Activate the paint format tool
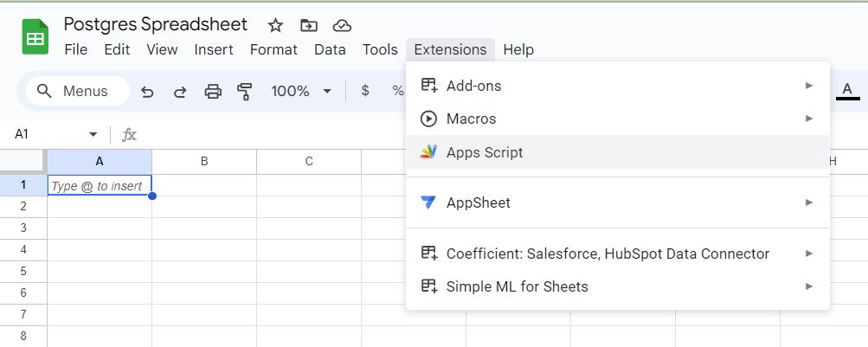This screenshot has height=347, width=868. (x=244, y=91)
